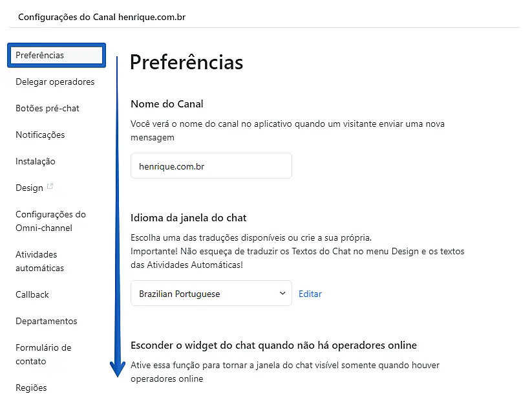Open the Instalação section
Screen dimensions: 532x394
[x=36, y=162]
